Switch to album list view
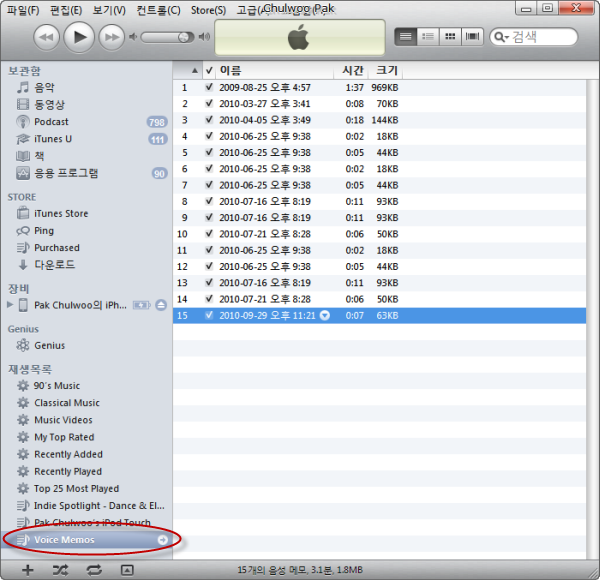 tap(428, 37)
